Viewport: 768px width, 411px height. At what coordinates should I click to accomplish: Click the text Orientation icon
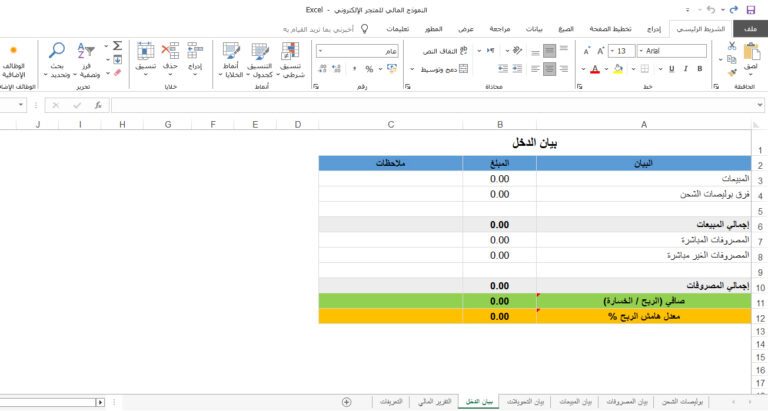(x=517, y=50)
